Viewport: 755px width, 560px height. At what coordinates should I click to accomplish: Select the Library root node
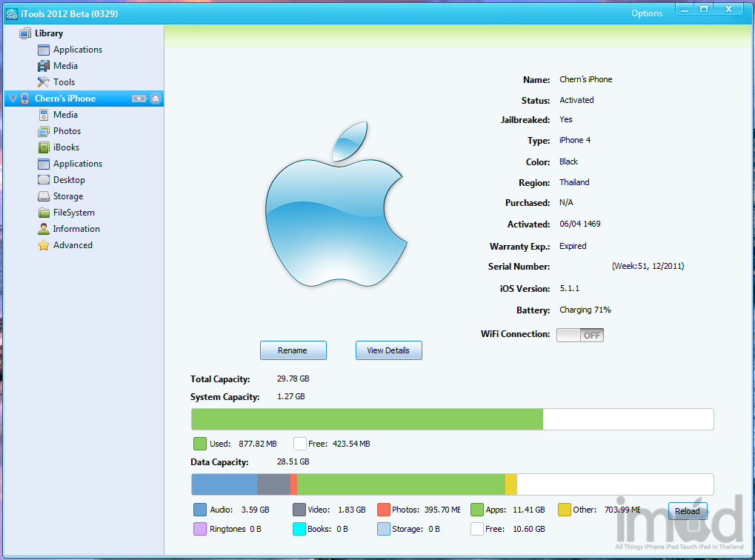48,33
